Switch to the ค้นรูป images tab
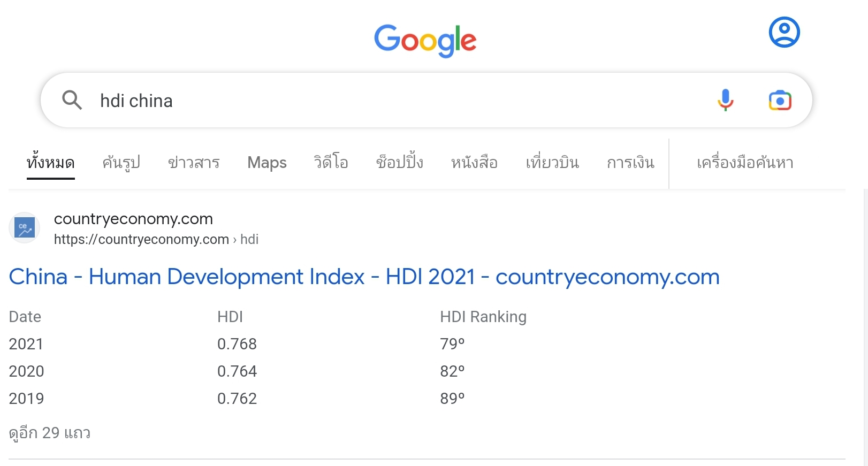The height and width of the screenshot is (466, 868). click(x=121, y=162)
